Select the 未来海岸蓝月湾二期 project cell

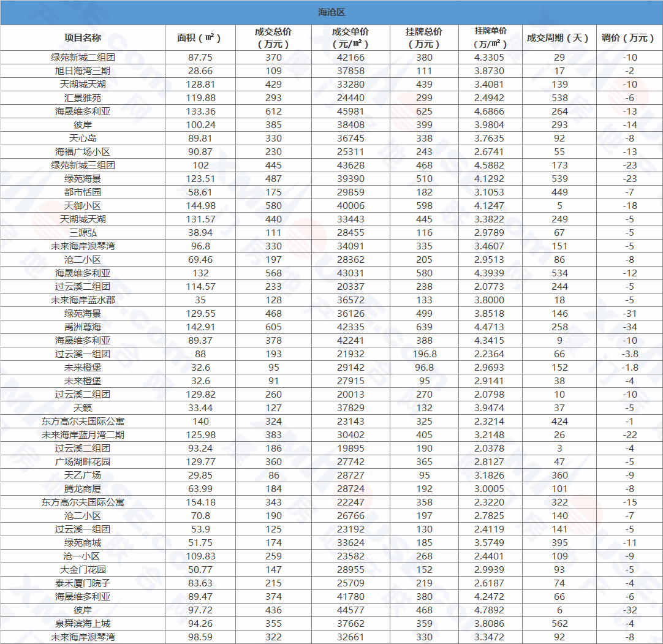[83, 435]
